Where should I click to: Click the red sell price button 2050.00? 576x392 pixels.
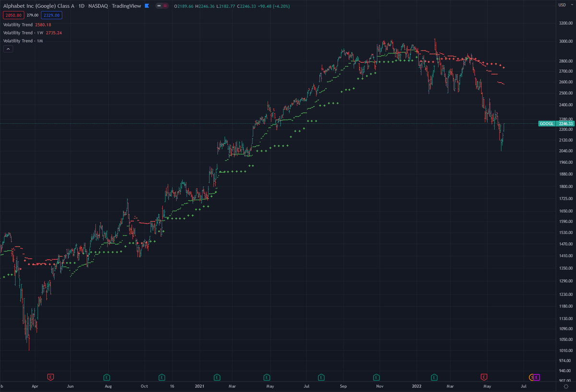pos(14,15)
